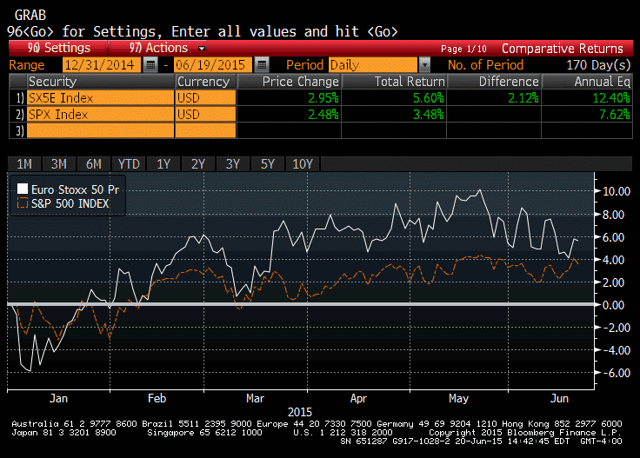Select the 2Y time range tab
The image size is (640, 458).
click(198, 164)
